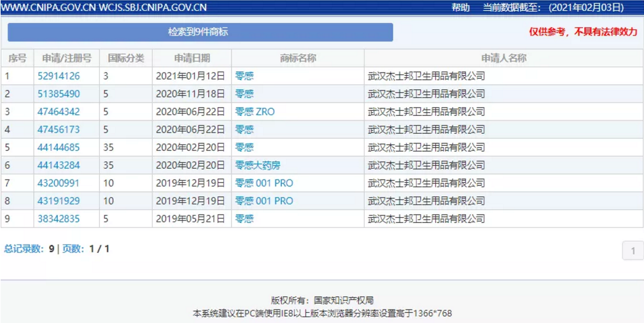Click the 商标名称 column header
Image resolution: width=644 pixels, height=323 pixels.
[297, 58]
